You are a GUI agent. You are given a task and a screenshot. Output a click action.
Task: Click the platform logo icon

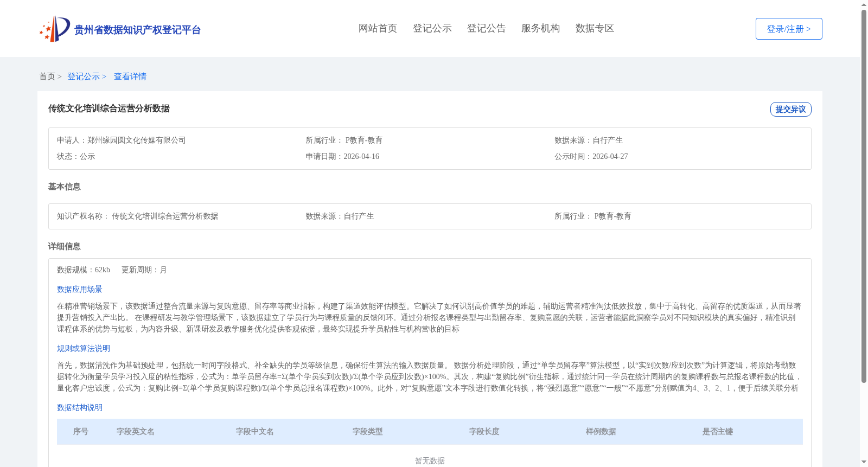point(55,29)
